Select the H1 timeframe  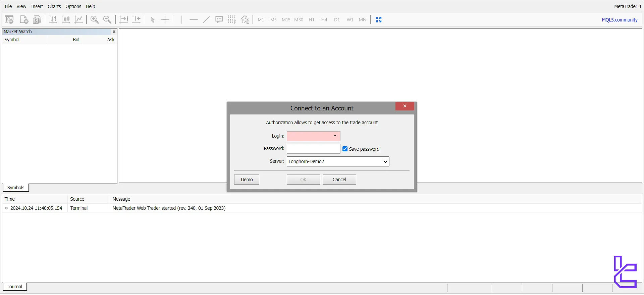[x=312, y=20]
